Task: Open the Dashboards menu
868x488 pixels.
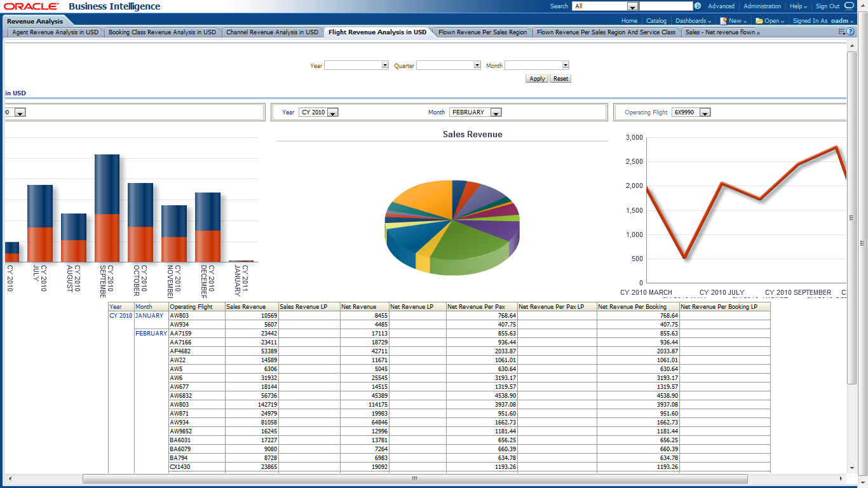Action: tap(693, 21)
